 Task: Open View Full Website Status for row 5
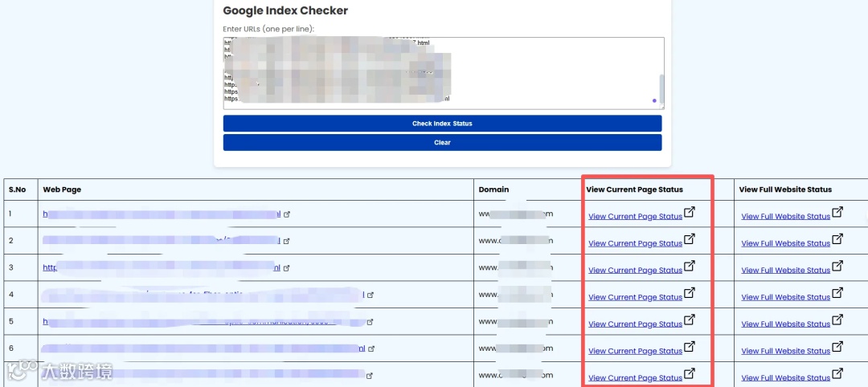click(785, 324)
